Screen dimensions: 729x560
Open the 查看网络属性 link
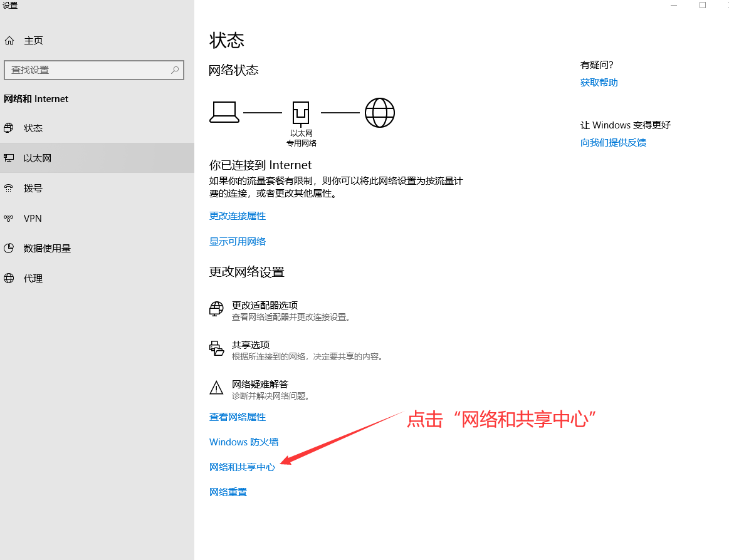coord(238,417)
